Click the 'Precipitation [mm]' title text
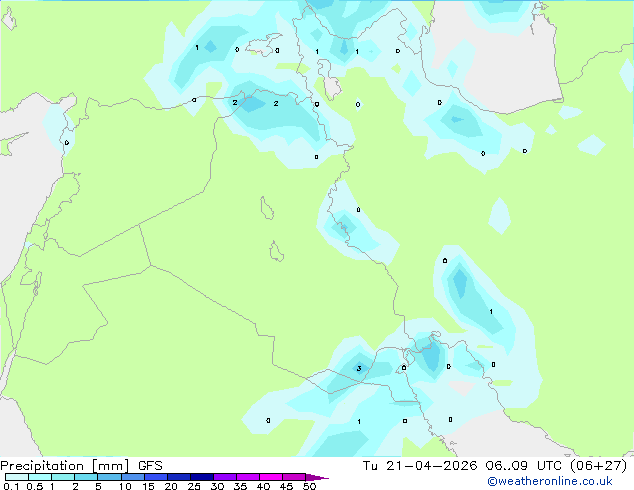 pos(65,466)
